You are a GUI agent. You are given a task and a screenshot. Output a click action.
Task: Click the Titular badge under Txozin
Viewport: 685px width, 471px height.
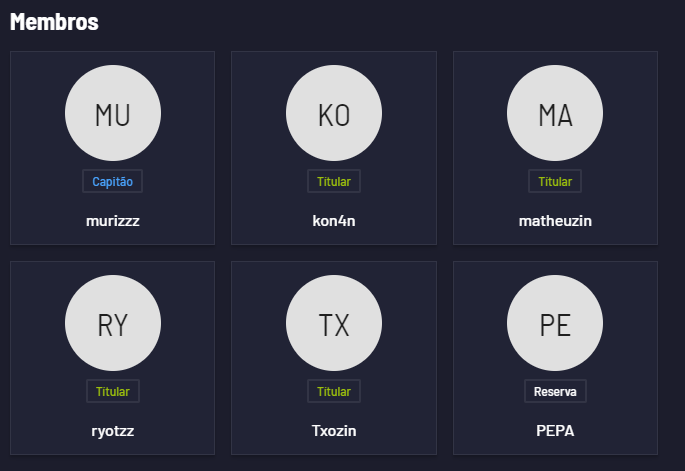point(334,391)
